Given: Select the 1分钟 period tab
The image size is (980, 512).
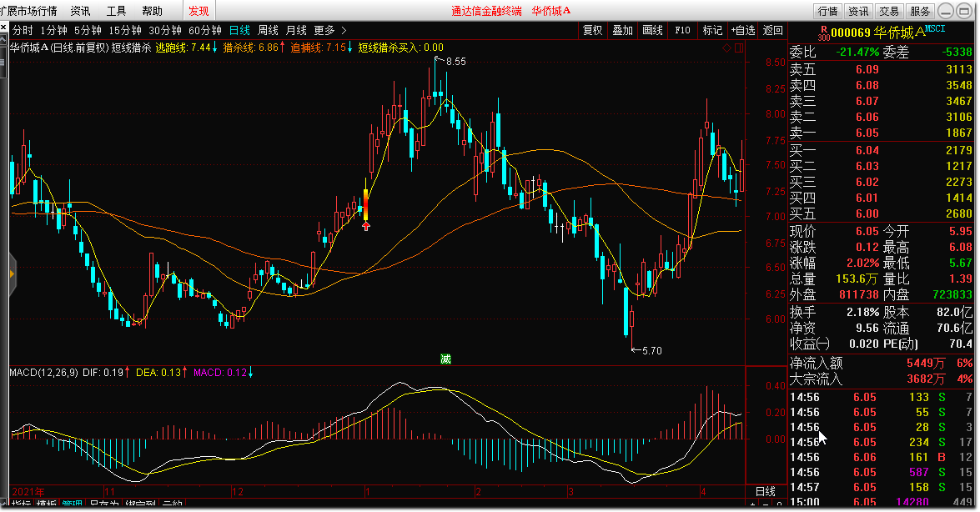Looking at the screenshot, I should point(53,30).
